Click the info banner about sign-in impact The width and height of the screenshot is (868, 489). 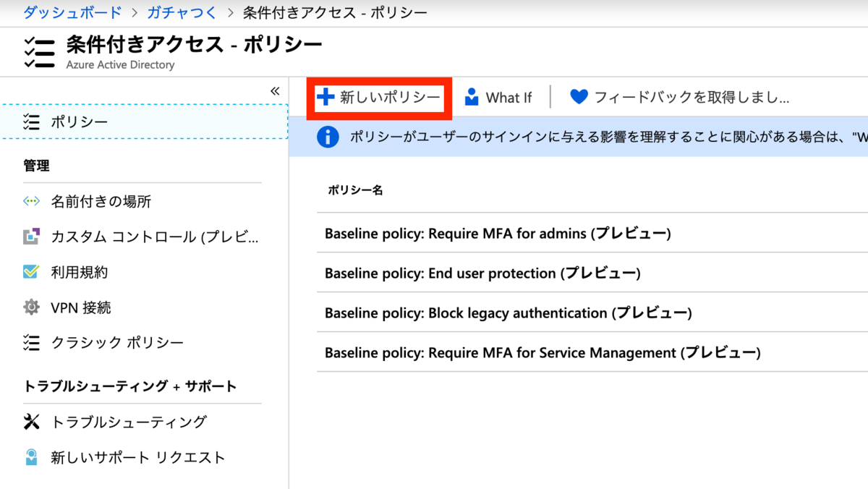coord(579,137)
